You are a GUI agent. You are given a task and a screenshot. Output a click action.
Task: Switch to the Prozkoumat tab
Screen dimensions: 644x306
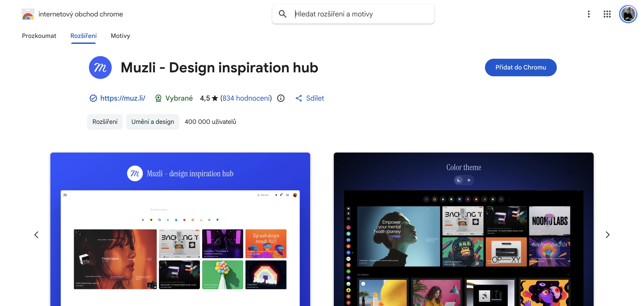click(x=39, y=36)
